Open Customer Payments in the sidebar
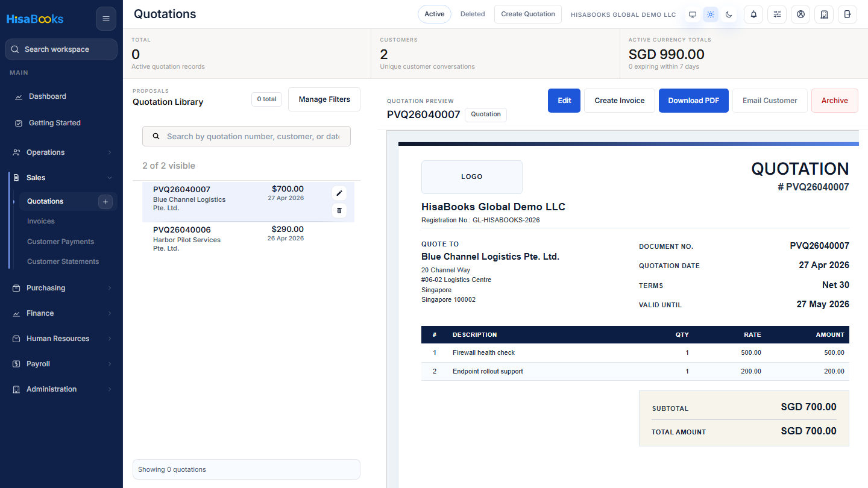The height and width of the screenshot is (488, 868). pos(60,242)
